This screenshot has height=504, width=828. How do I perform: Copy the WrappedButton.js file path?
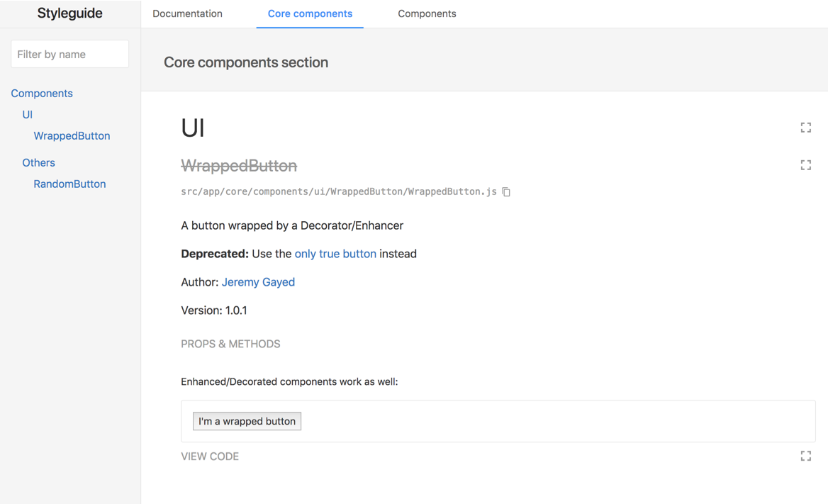506,191
